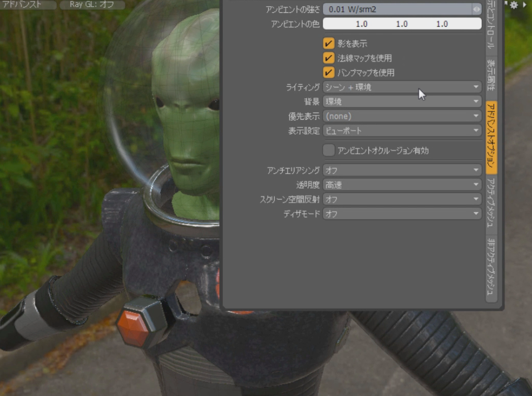Expand the アンチエイリアシング dropdown
532x396 pixels.
[402, 170]
